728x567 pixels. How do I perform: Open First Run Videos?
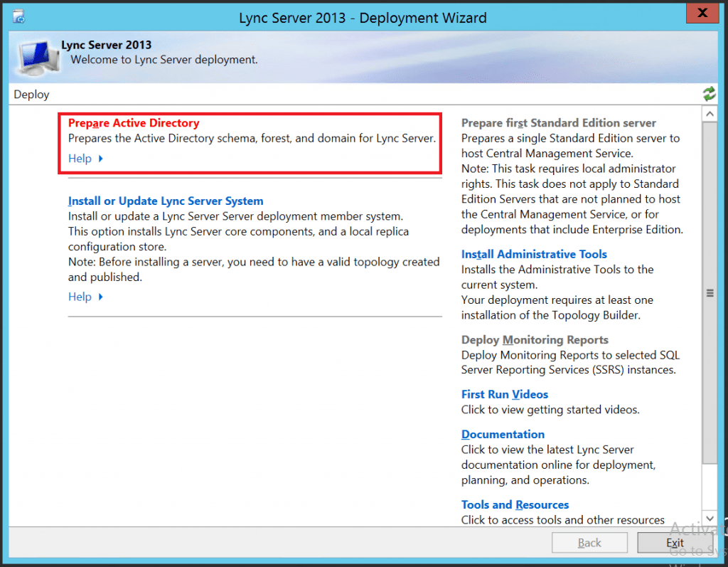(505, 394)
